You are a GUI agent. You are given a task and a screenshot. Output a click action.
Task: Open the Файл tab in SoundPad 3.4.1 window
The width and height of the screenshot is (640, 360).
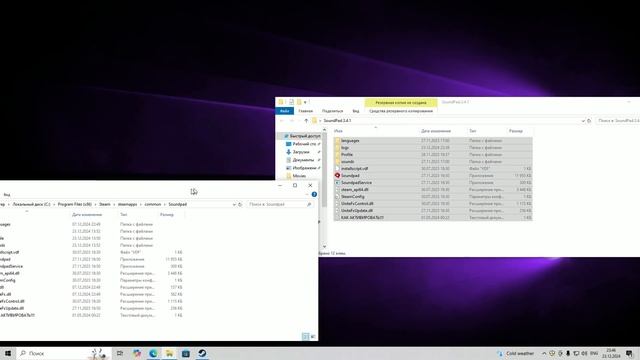[284, 111]
